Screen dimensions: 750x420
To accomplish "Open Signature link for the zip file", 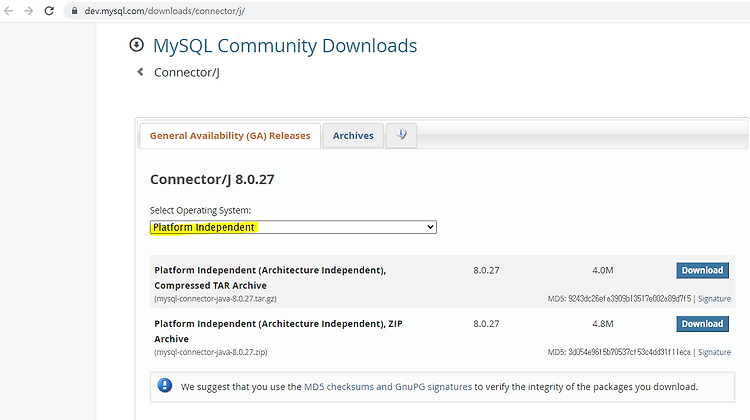I will click(714, 352).
